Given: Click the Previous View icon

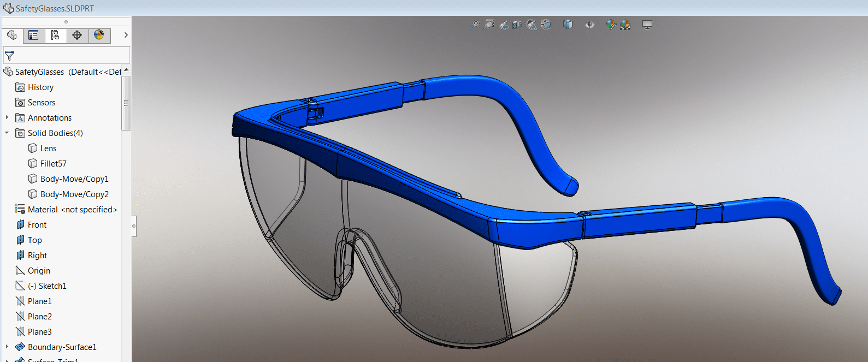Looking at the screenshot, I should tap(504, 25).
